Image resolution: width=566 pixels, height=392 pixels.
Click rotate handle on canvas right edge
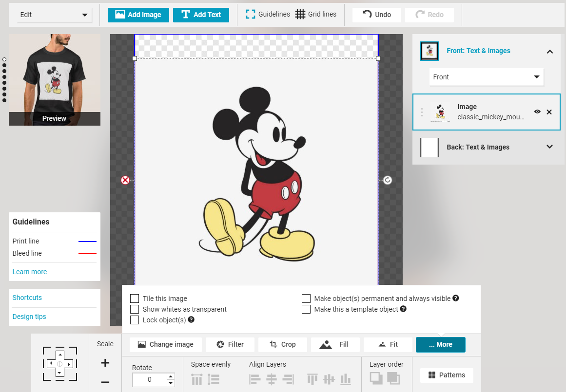click(387, 180)
